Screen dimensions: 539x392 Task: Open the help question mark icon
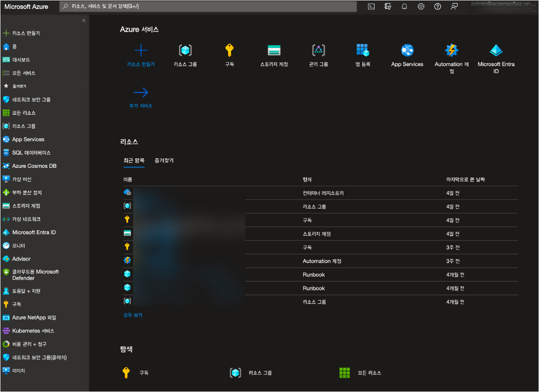point(437,7)
